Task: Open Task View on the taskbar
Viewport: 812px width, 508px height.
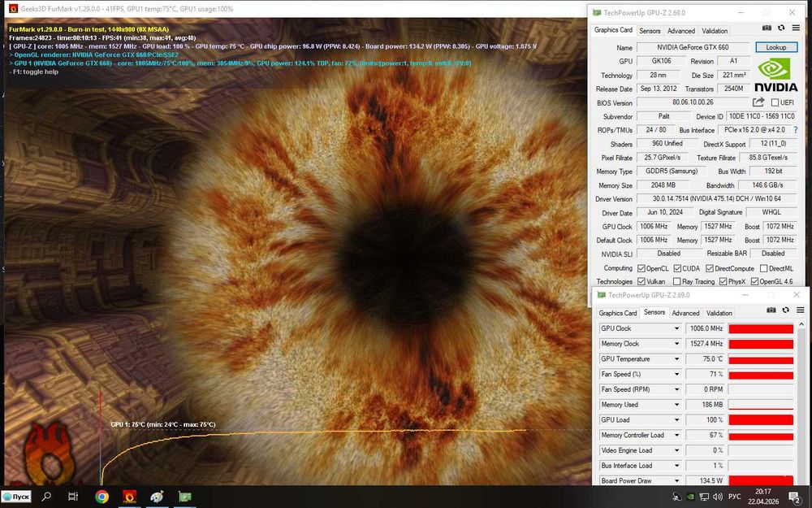Action: pos(73,497)
